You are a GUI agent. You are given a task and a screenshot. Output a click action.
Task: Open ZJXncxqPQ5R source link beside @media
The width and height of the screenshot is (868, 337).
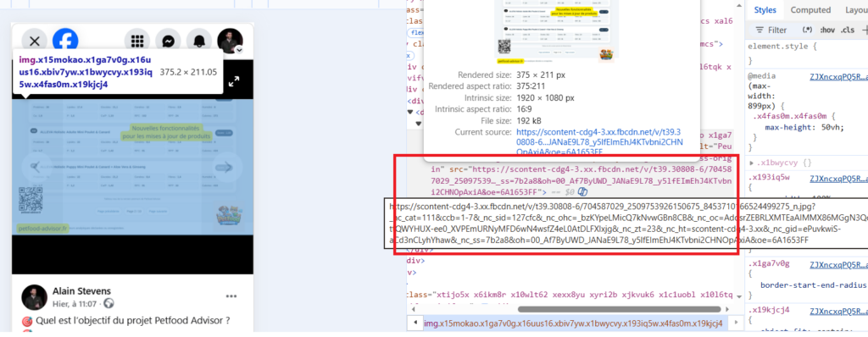tap(838, 76)
